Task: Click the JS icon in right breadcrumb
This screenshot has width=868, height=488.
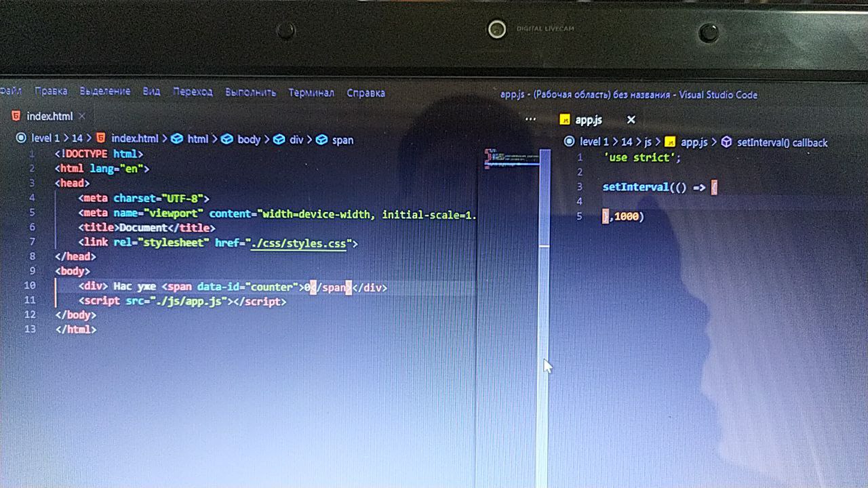Action: (670, 142)
